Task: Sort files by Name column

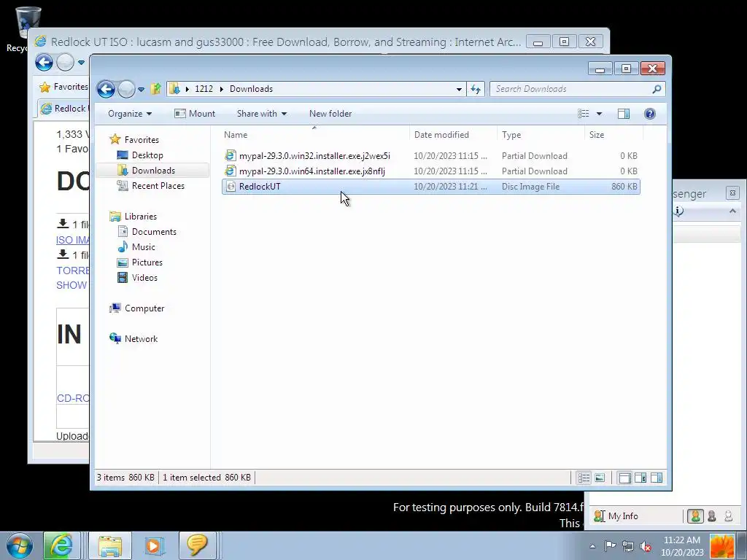Action: coord(314,135)
